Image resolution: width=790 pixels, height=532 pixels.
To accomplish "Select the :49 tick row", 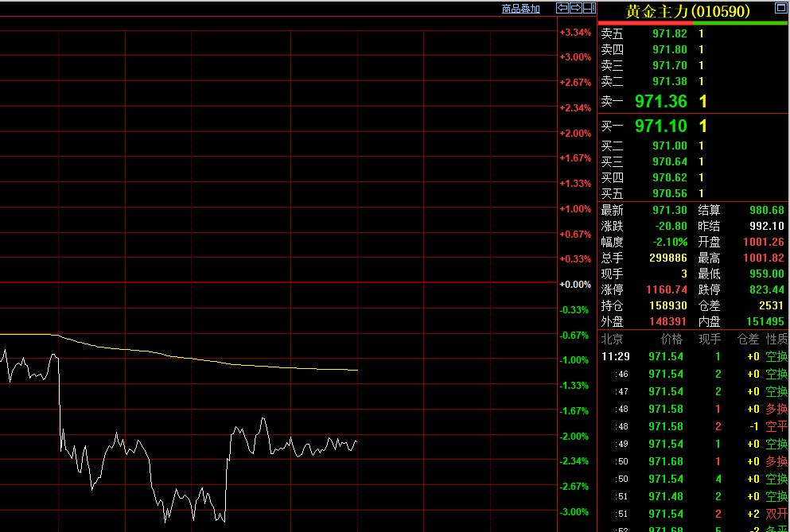I will [x=694, y=445].
